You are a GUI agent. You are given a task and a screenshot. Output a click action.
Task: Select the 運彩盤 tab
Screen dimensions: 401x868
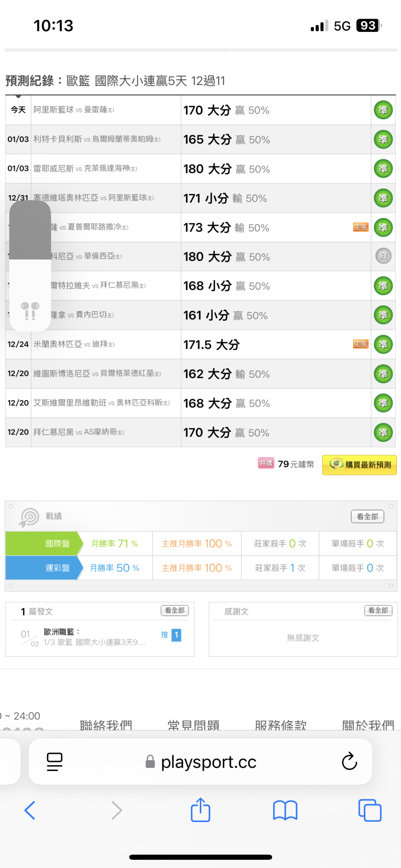(58, 568)
